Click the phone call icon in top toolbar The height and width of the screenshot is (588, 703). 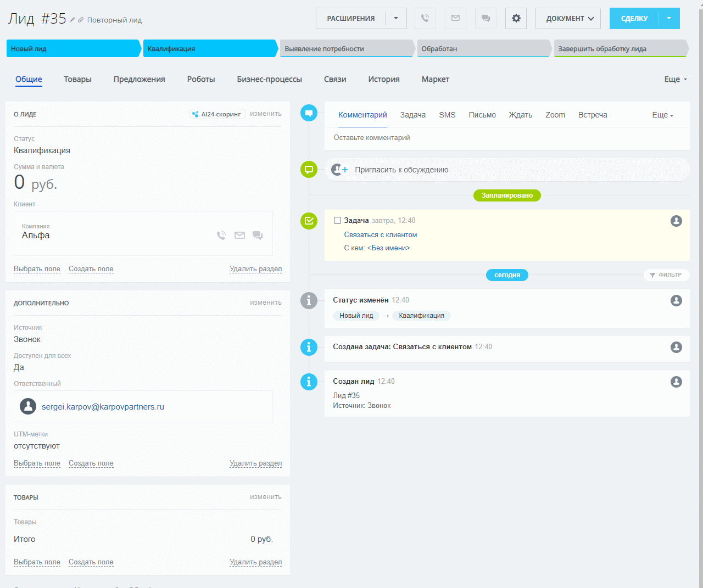[425, 18]
